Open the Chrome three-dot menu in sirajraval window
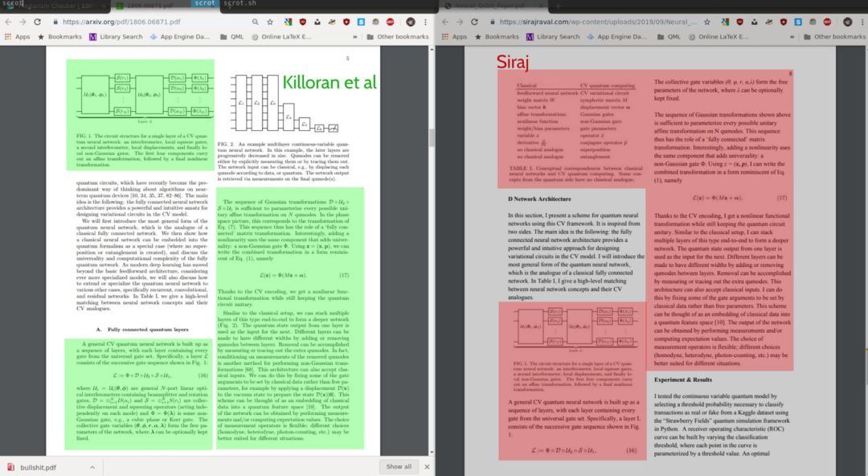 (862, 22)
